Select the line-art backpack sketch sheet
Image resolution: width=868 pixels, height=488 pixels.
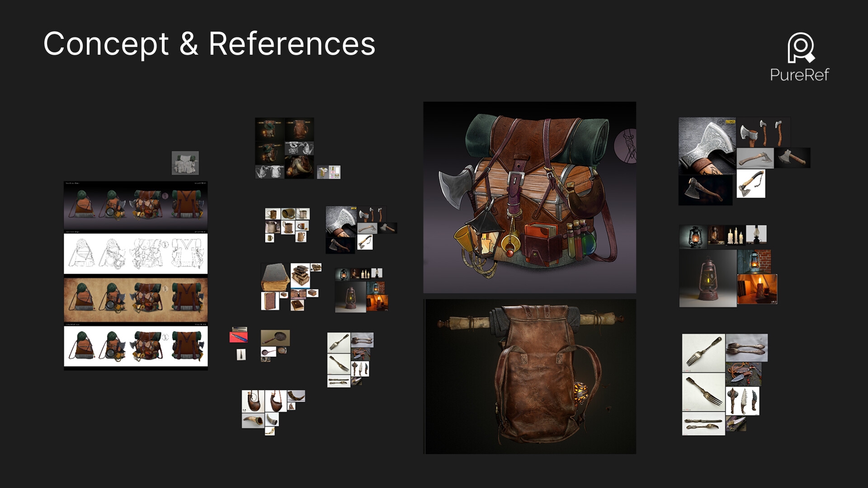[x=136, y=253]
